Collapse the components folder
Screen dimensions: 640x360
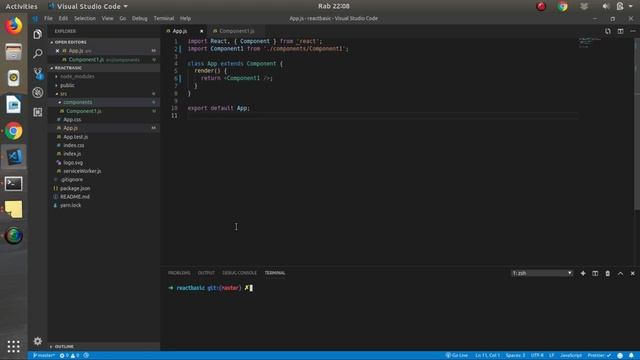[x=78, y=102]
